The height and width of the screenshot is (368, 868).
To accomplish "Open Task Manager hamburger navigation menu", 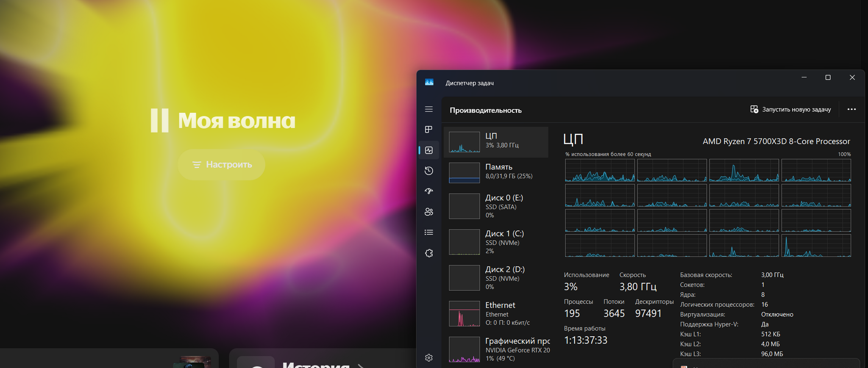I will [x=428, y=109].
